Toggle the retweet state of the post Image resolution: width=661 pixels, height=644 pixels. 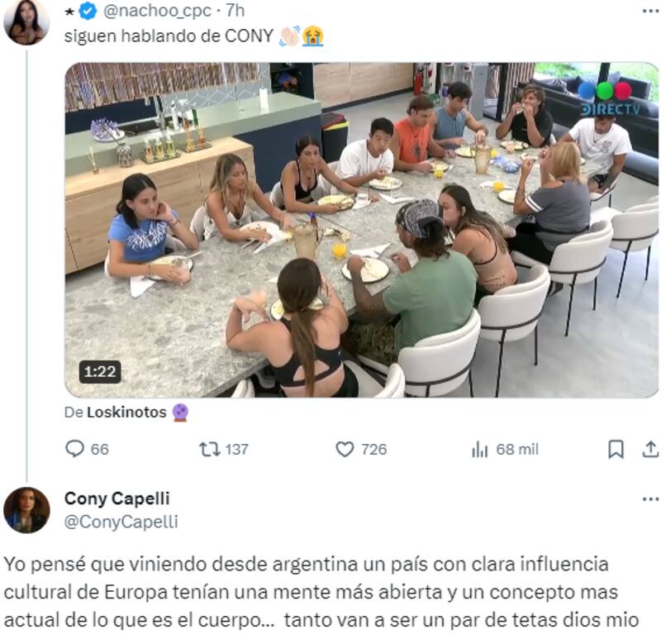pyautogui.click(x=211, y=447)
